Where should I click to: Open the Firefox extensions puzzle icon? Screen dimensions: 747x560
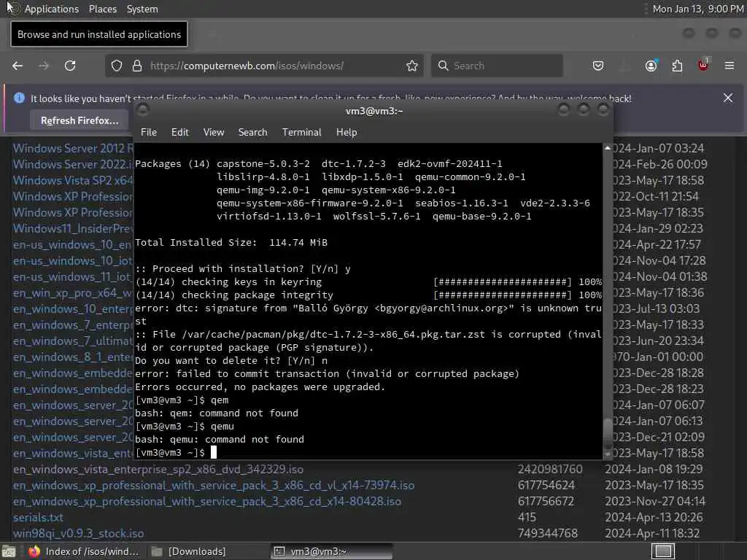pos(677,66)
